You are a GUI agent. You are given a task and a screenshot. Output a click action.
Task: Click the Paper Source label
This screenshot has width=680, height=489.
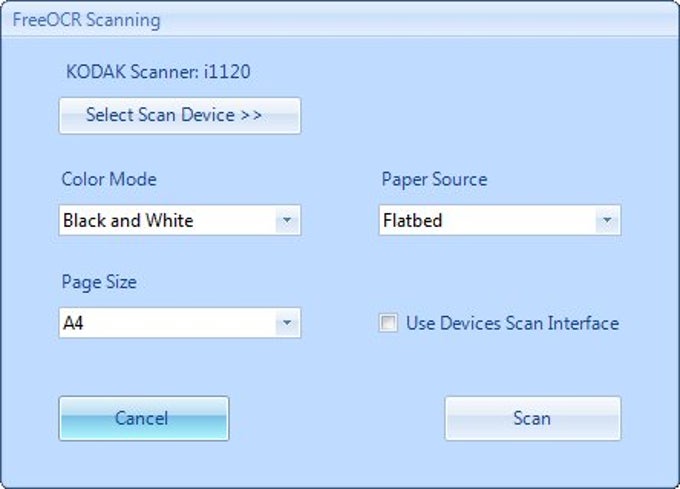tap(435, 179)
